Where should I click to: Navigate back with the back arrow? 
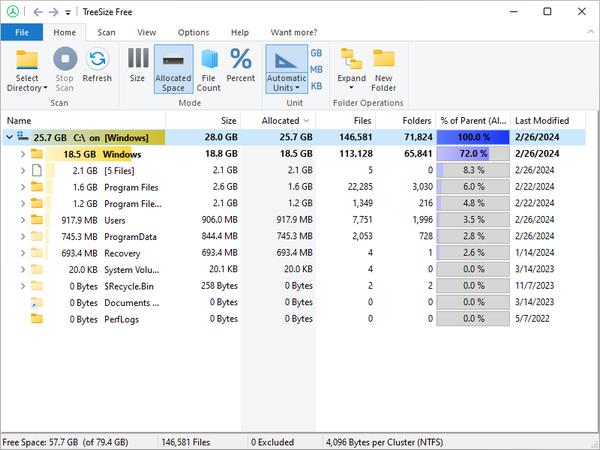38,12
